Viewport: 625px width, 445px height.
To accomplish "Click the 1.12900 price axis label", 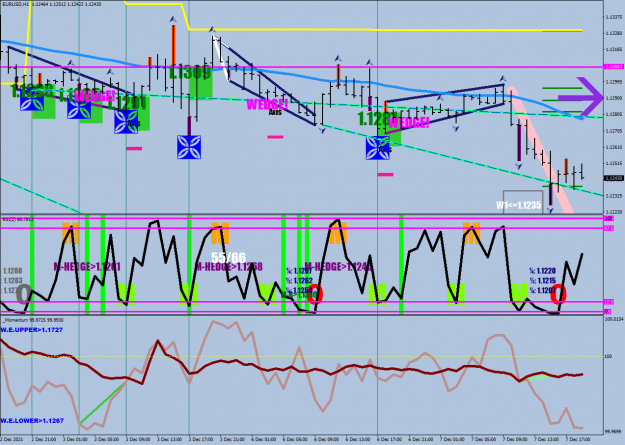I will (614, 98).
